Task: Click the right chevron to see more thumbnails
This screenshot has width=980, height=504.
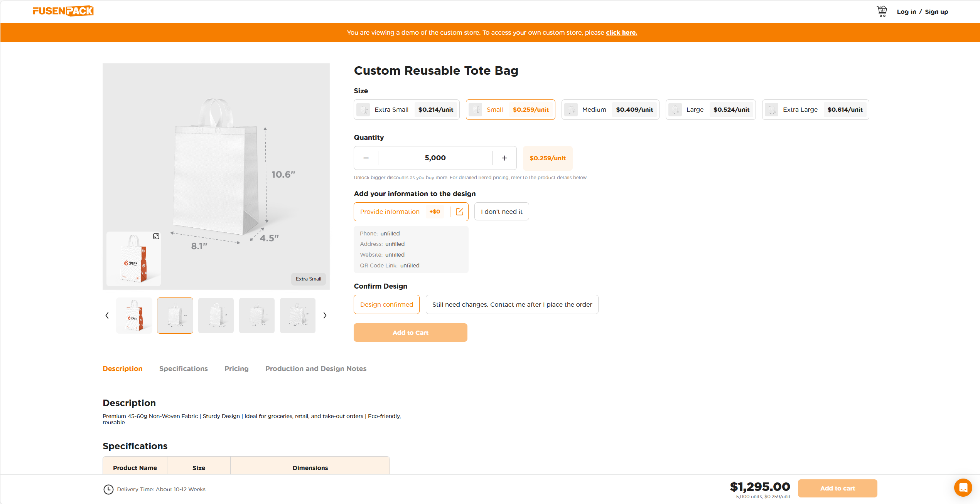Action: (325, 315)
